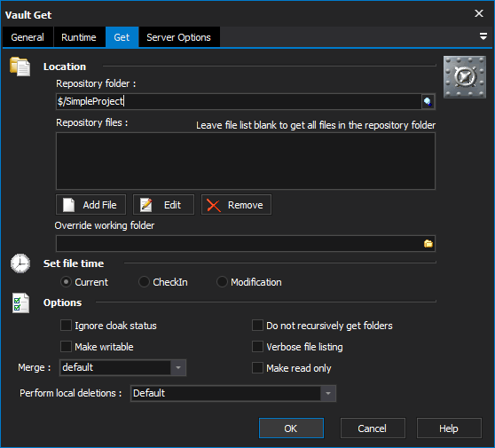Confirm with the OK button

[x=291, y=428]
